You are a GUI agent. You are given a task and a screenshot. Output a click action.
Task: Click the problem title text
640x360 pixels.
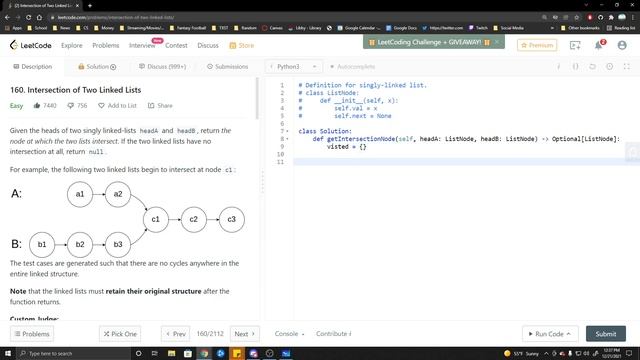point(76,90)
